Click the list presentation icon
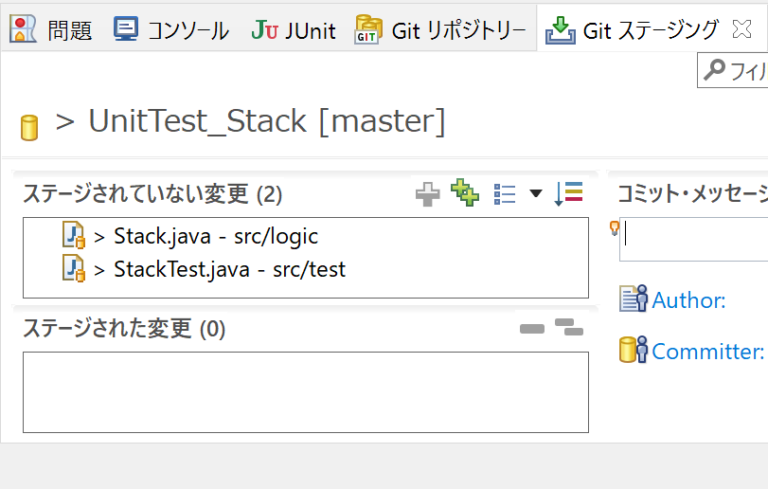This screenshot has height=489, width=768. [505, 194]
